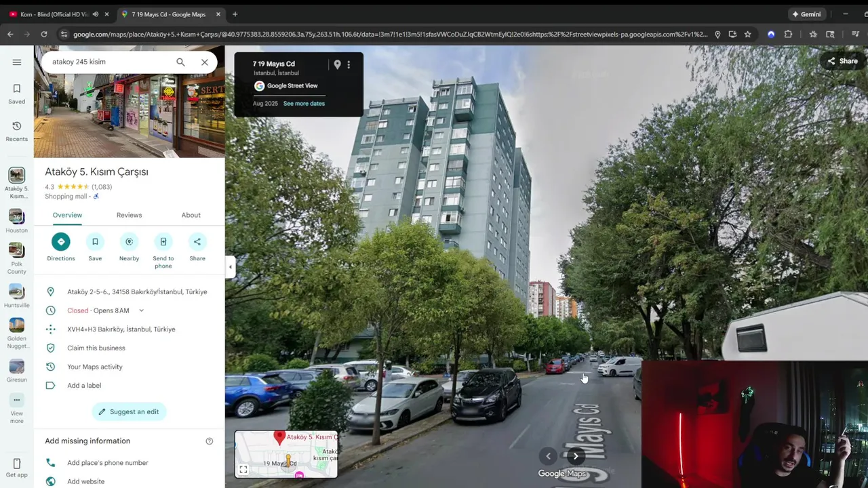Image resolution: width=868 pixels, height=488 pixels.
Task: Click the Nearby icon button
Action: (129, 241)
